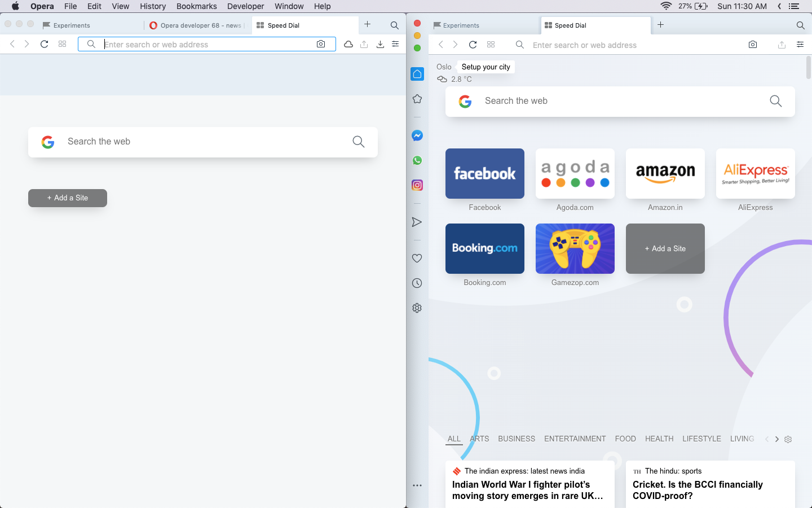Screen dimensions: 812x508
Task: Open the Bookmarks menu
Action: coord(196,6)
